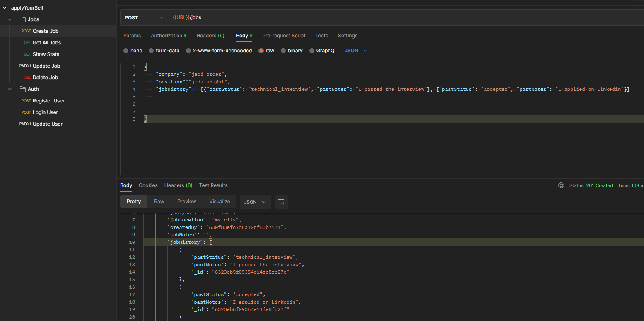The width and height of the screenshot is (644, 321).
Task: Select the form-data body option
Action: pyautogui.click(x=151, y=51)
